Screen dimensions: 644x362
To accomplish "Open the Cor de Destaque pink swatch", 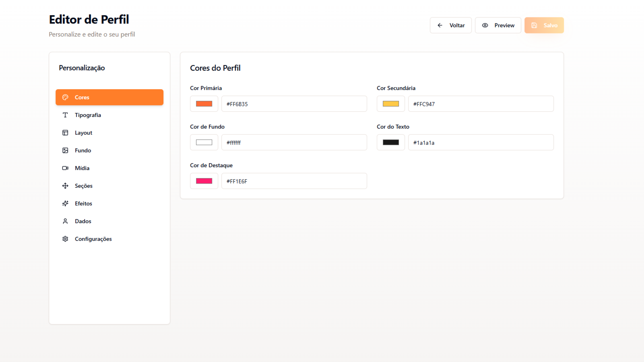I will pos(204,181).
